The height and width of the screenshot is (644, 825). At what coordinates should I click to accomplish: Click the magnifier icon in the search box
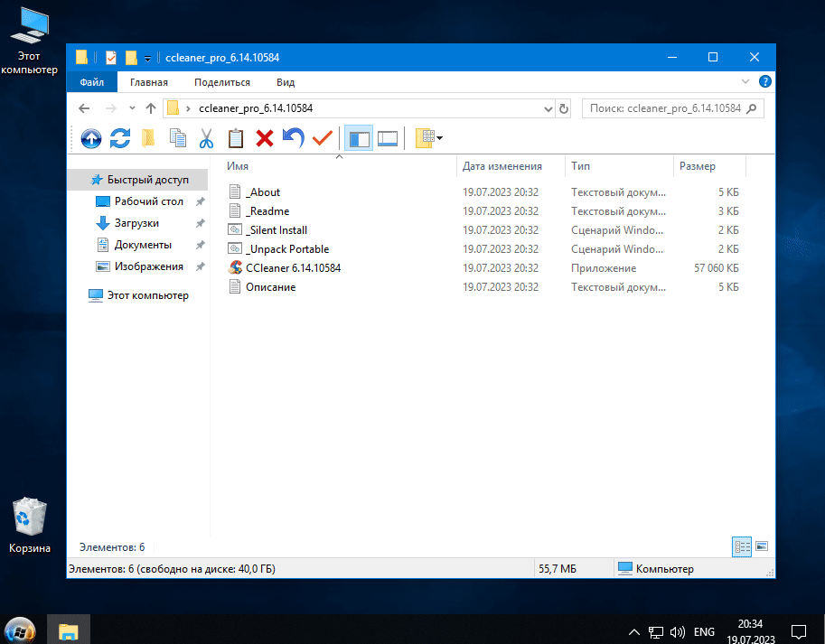pyautogui.click(x=751, y=108)
